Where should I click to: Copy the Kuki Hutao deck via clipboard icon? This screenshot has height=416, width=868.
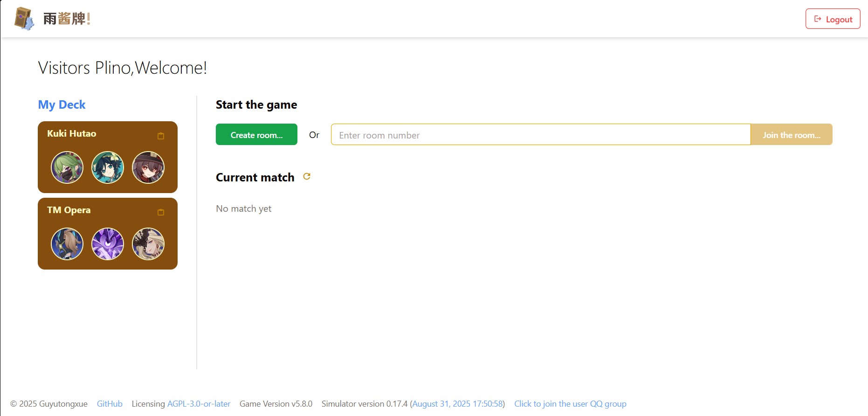(161, 136)
